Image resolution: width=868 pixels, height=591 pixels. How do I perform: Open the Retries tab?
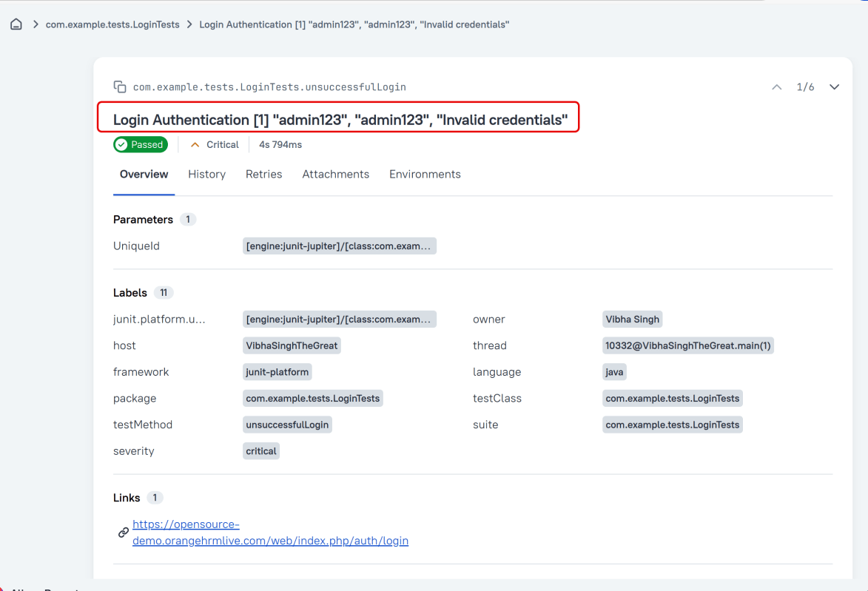point(263,175)
